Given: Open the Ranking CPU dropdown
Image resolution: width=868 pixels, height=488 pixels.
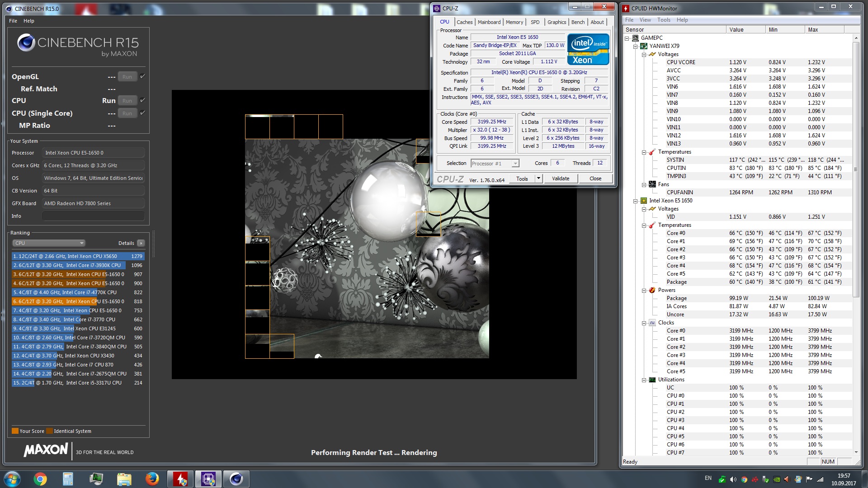Looking at the screenshot, I should [48, 243].
